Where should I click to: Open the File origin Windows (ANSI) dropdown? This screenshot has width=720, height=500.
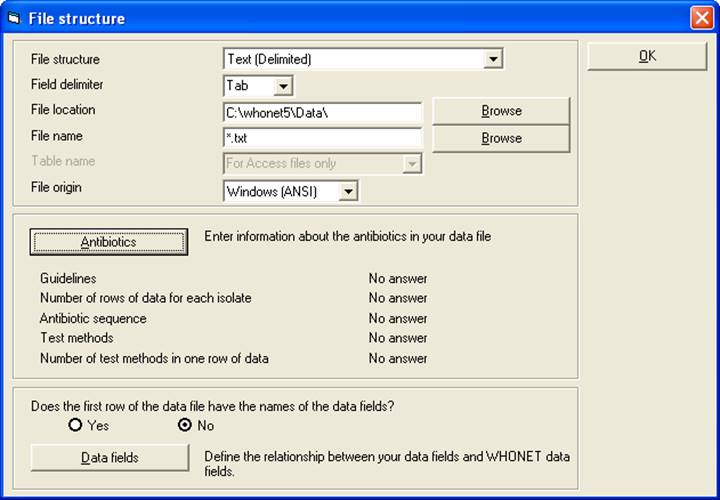(x=348, y=191)
